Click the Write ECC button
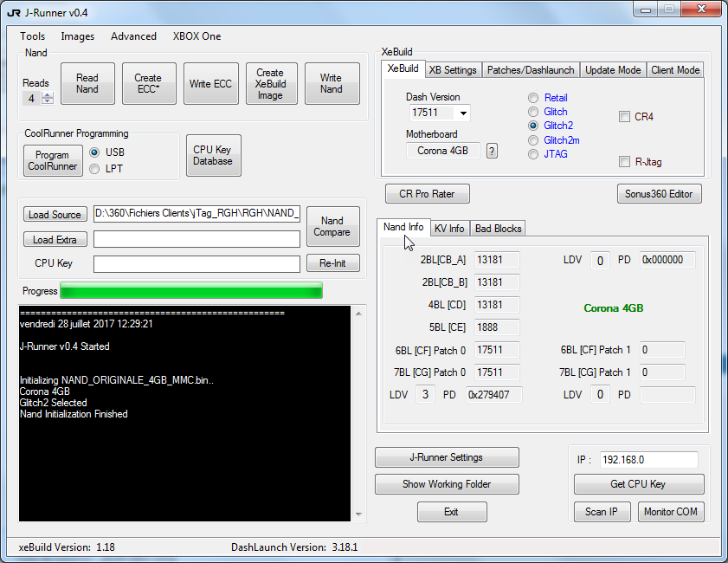The height and width of the screenshot is (563, 728). pyautogui.click(x=211, y=84)
